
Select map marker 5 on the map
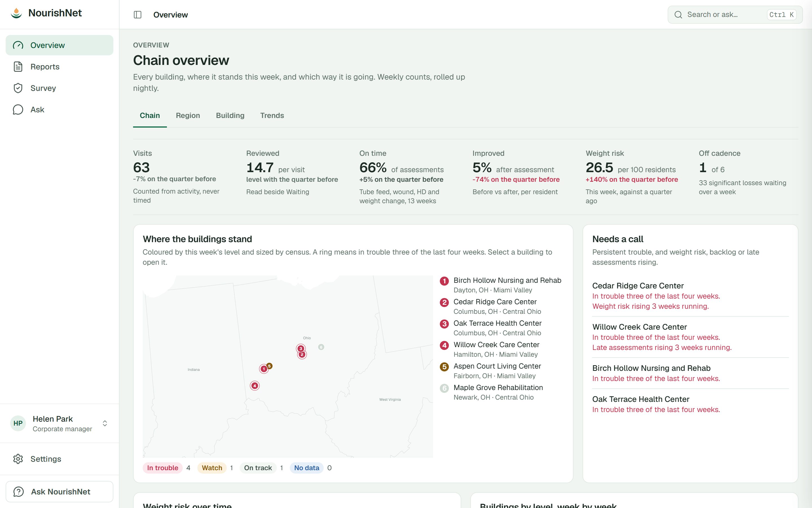point(270,366)
